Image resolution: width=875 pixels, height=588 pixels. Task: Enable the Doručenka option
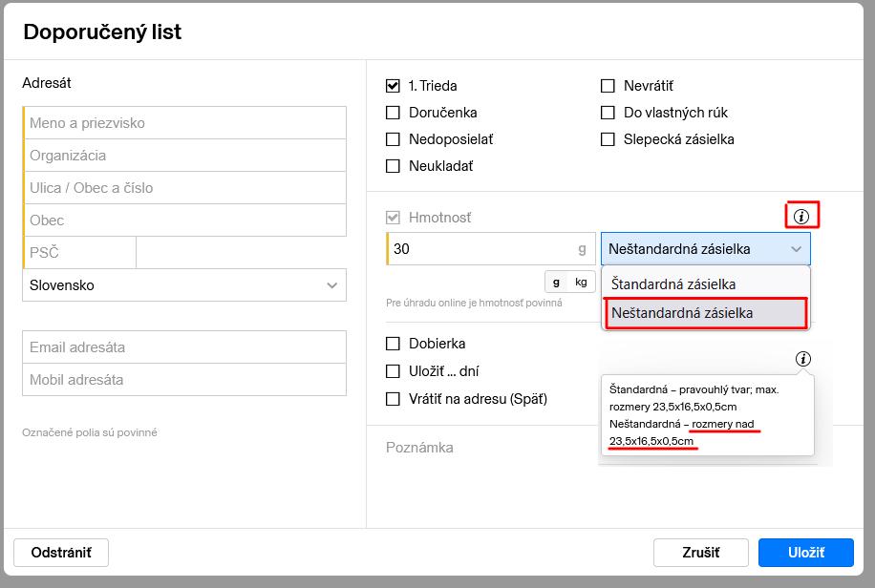[393, 113]
